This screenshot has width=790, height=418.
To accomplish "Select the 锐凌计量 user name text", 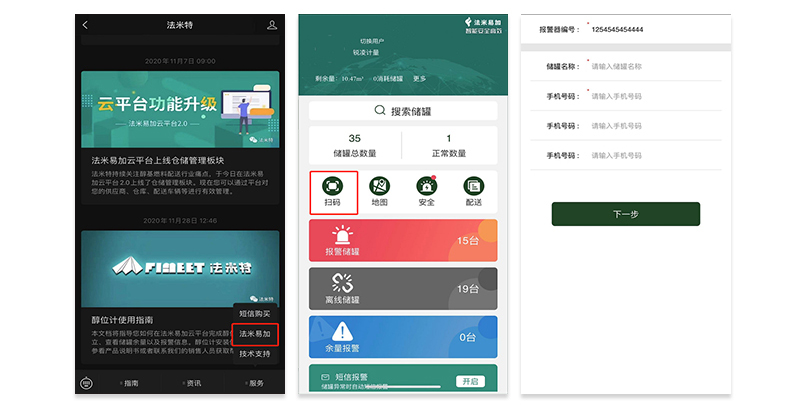I will point(366,52).
